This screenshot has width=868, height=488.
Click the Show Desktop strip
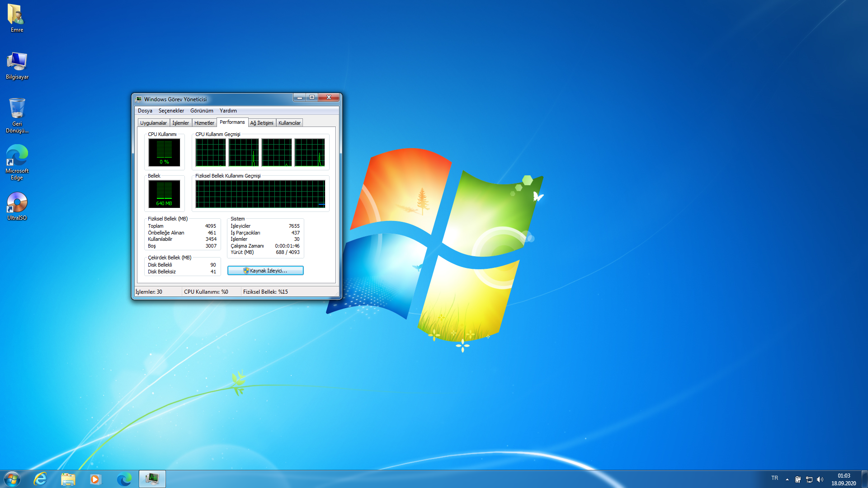[864, 479]
